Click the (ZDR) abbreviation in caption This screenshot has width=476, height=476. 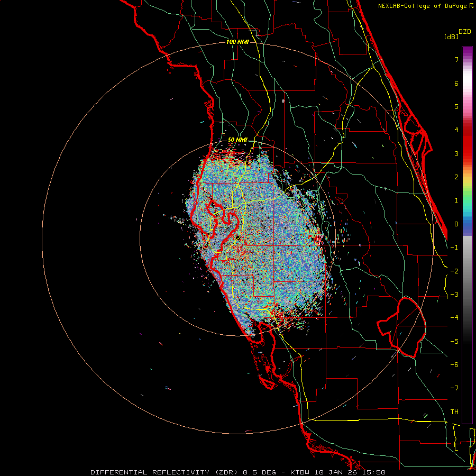pos(227,472)
